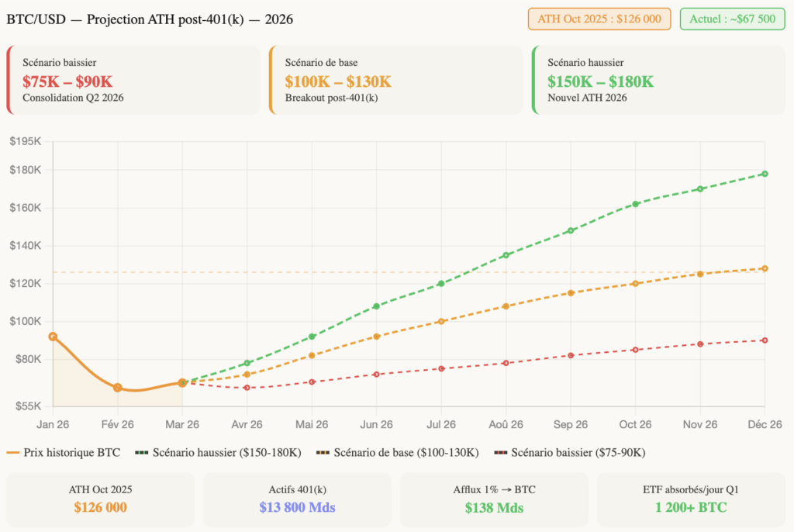
Task: Select the orange data point at Mar 26
Action: point(182,382)
